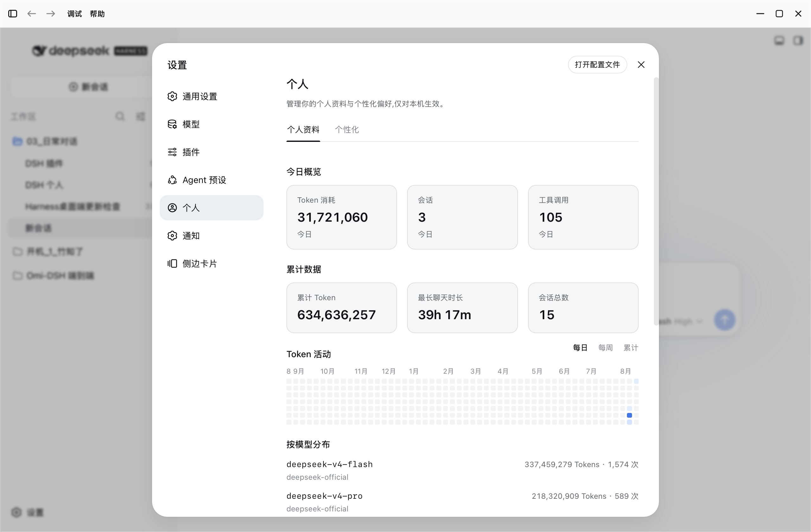
Task: Toggle the sidebar panel icon in title bar
Action: (13, 14)
